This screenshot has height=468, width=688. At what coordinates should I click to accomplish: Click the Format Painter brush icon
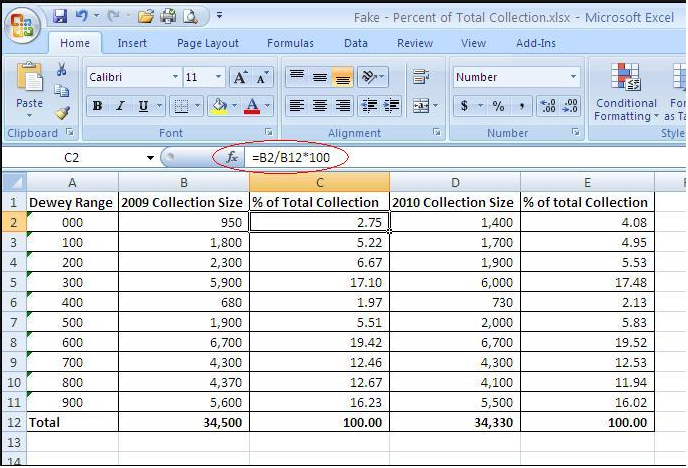62,113
